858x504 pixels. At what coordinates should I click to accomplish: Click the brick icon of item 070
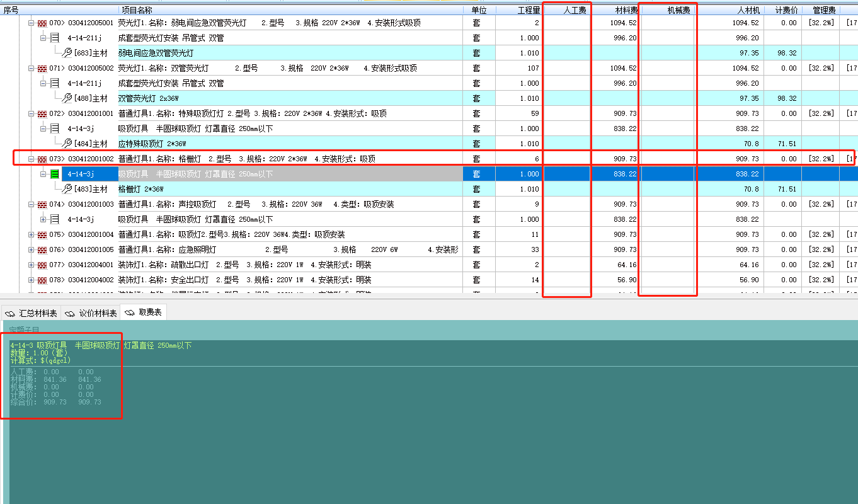pyautogui.click(x=42, y=23)
